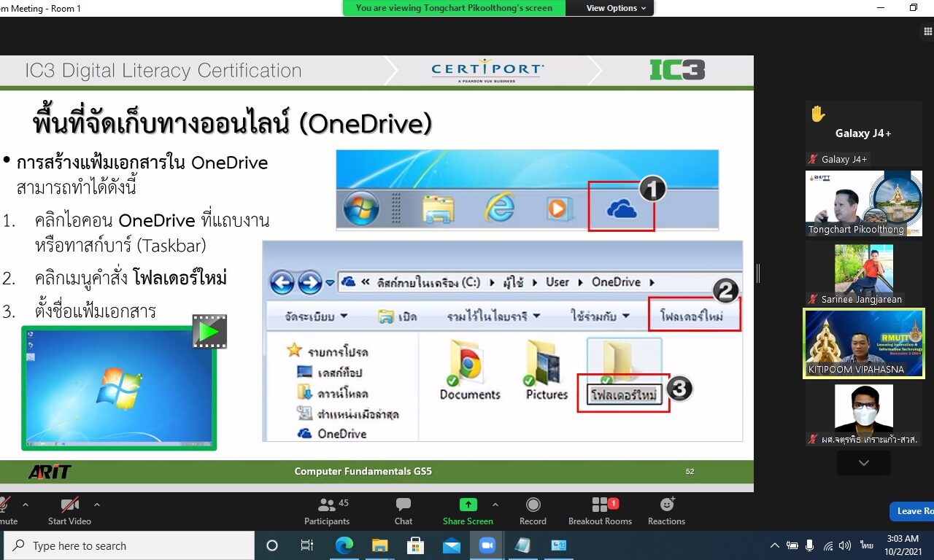The width and height of the screenshot is (934, 560).
Task: Click the Internet Explorer icon on the slide
Action: (499, 209)
